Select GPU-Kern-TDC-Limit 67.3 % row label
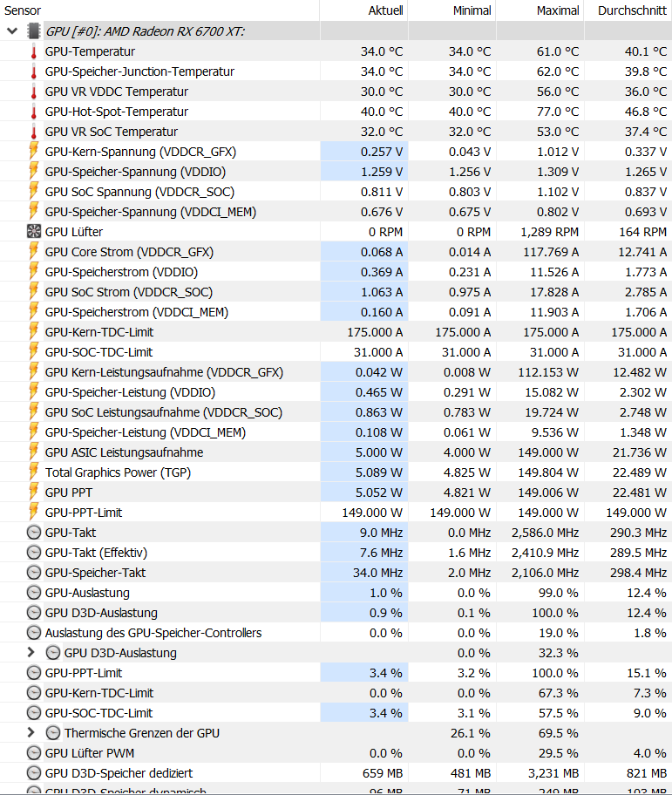 click(98, 693)
